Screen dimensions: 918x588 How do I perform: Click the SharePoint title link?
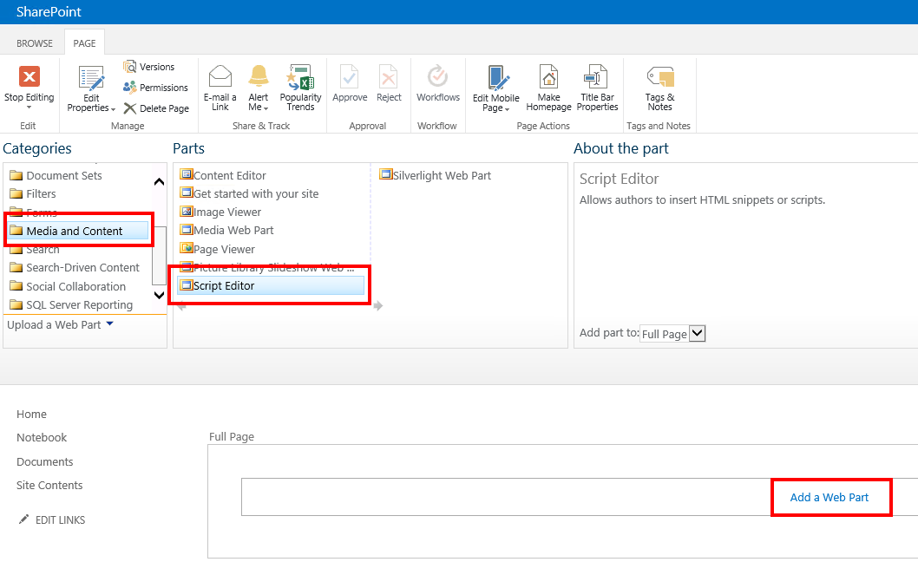pos(49,11)
